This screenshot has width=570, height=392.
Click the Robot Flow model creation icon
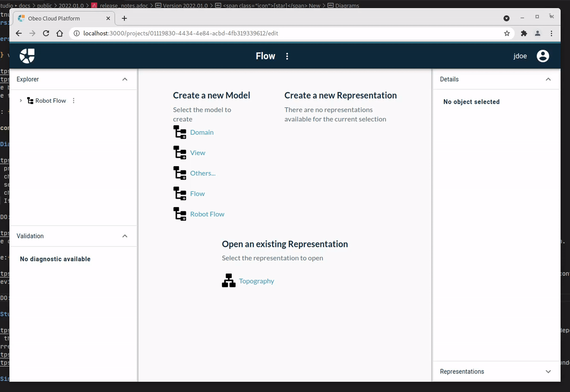pyautogui.click(x=180, y=214)
